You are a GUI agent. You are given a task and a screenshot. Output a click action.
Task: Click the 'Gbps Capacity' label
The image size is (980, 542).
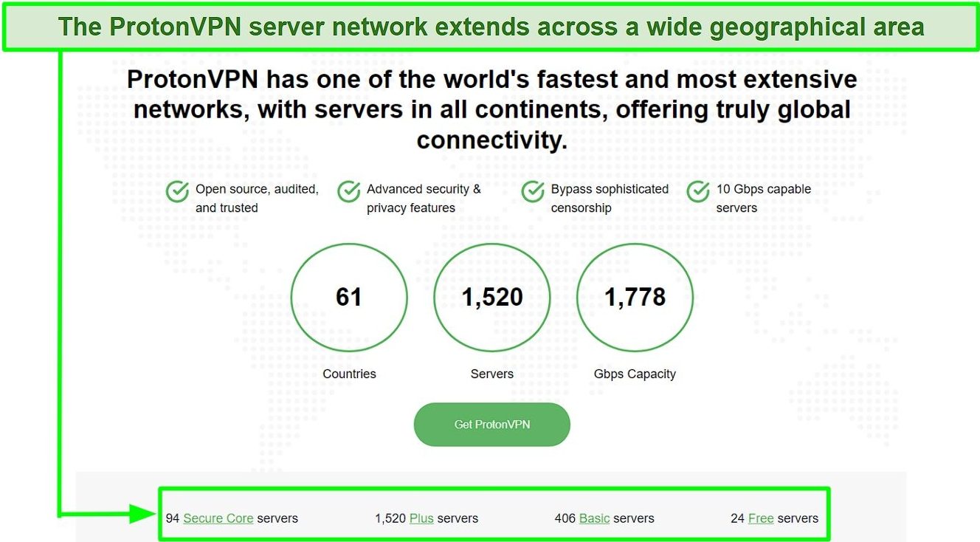[635, 374]
